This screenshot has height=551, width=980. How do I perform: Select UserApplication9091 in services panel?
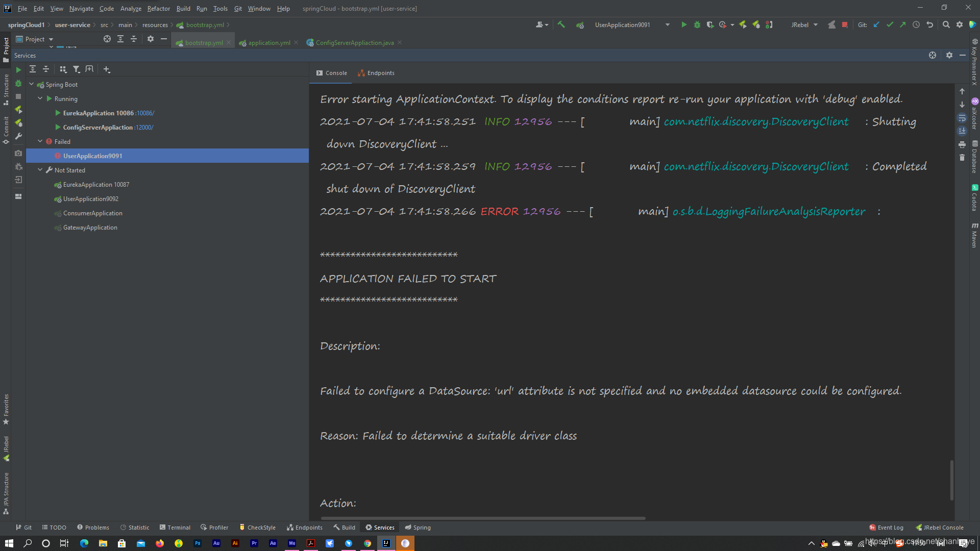[x=93, y=156]
